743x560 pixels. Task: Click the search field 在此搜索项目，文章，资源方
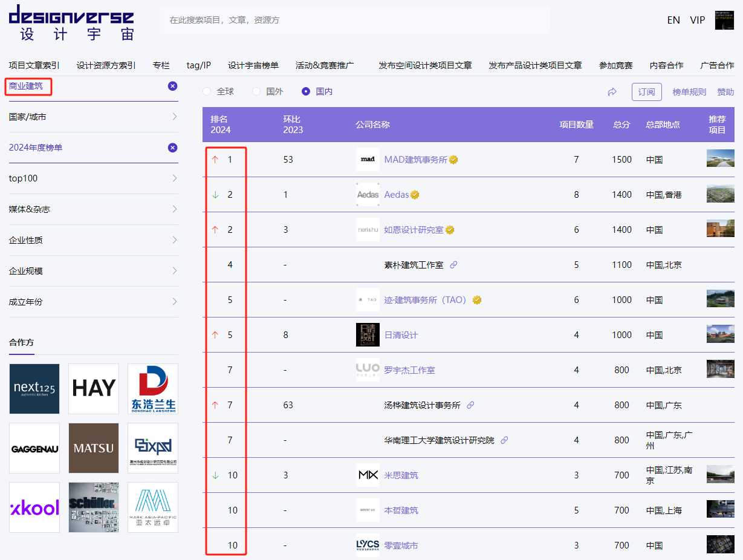355,20
